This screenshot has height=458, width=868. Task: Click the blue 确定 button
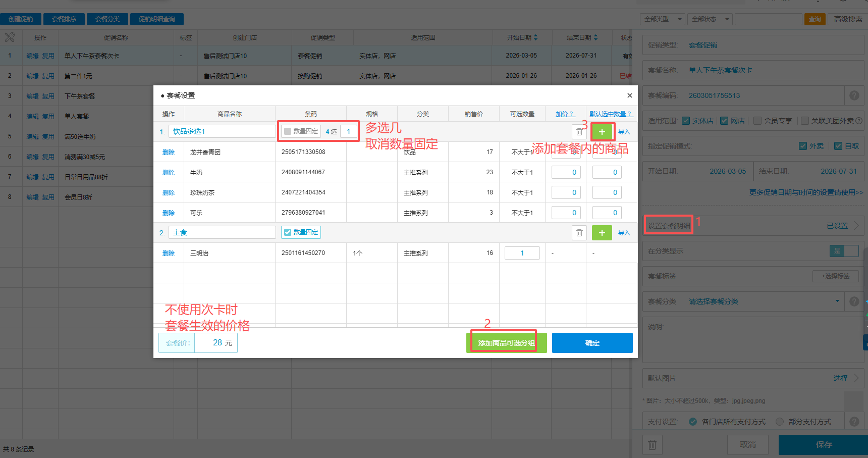pos(592,343)
